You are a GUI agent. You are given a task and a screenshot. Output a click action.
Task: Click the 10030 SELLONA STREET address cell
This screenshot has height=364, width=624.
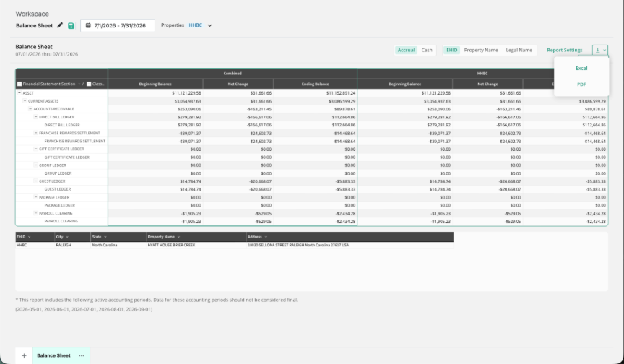[350, 245]
